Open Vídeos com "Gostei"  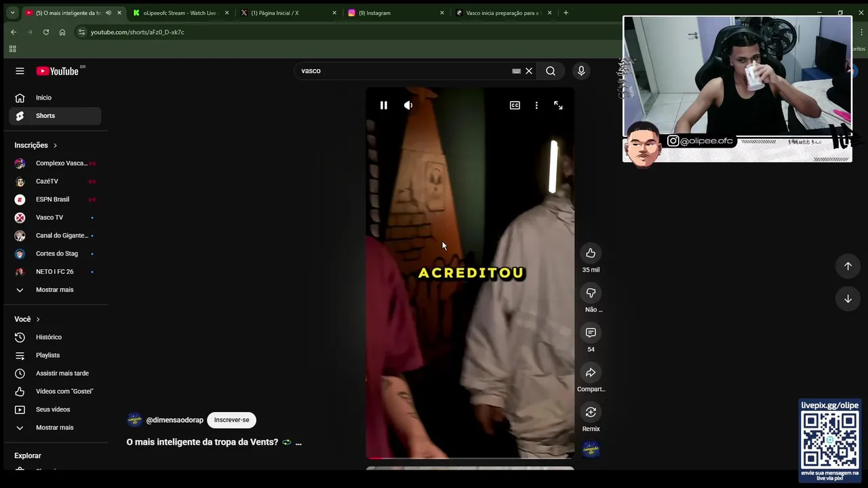pyautogui.click(x=55, y=391)
